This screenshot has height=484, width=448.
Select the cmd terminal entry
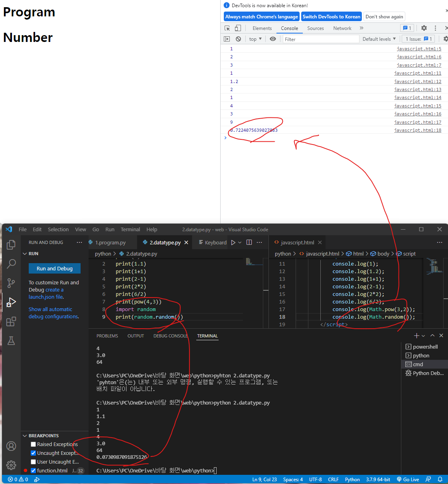424,364
